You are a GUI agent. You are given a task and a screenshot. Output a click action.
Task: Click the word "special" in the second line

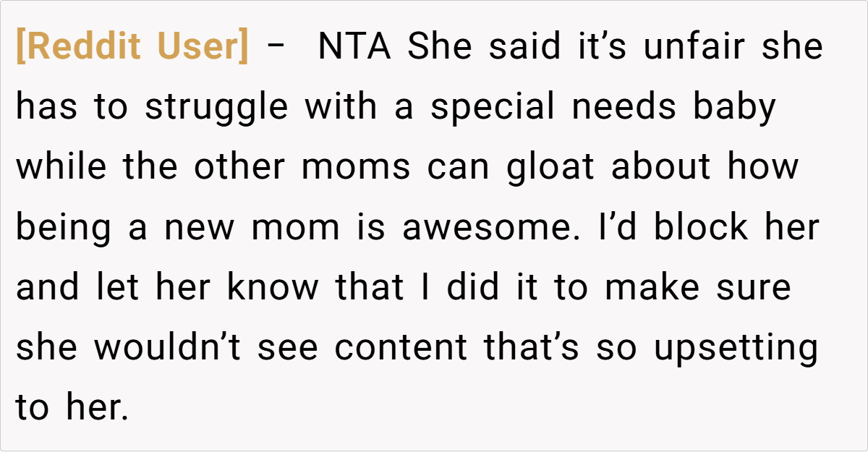point(492,108)
